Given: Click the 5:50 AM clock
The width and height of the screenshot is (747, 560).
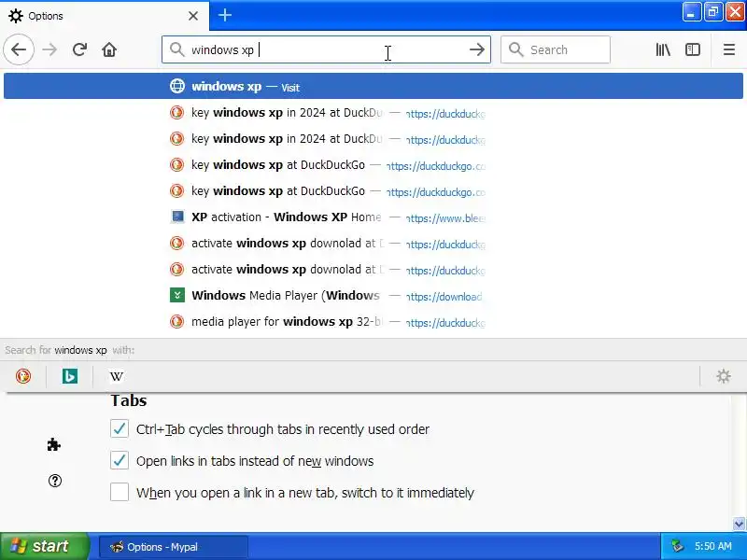Looking at the screenshot, I should 712,546.
